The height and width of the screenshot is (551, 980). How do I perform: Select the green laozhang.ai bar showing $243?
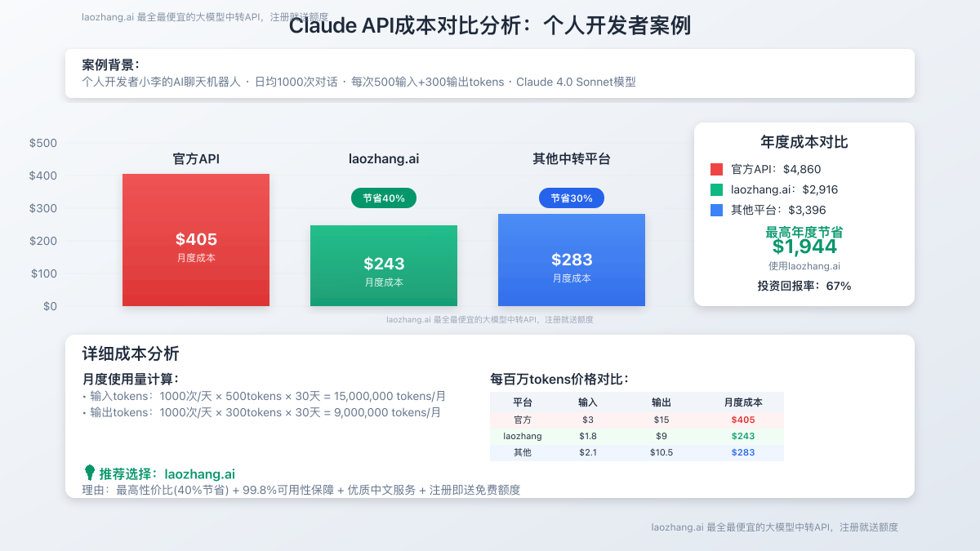pos(384,266)
